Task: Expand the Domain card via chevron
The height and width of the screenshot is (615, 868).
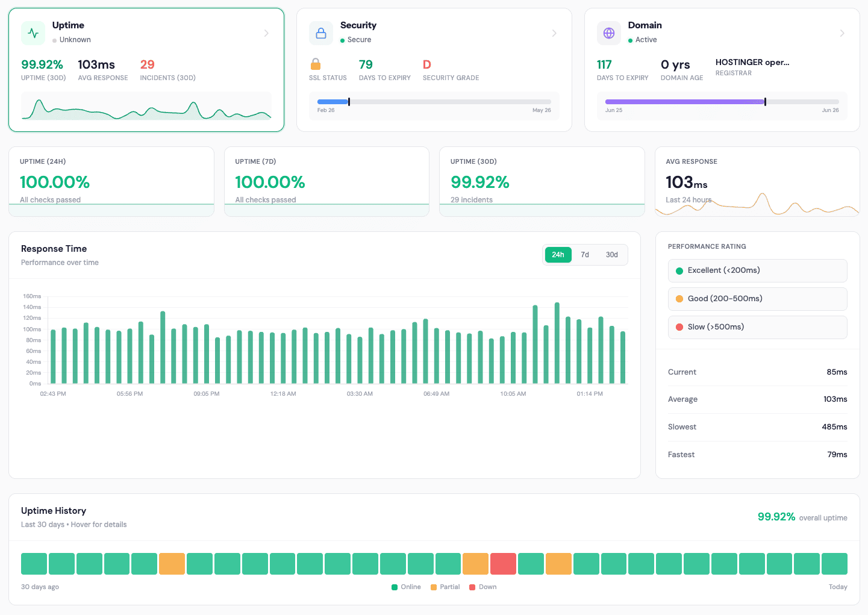Action: coord(842,33)
